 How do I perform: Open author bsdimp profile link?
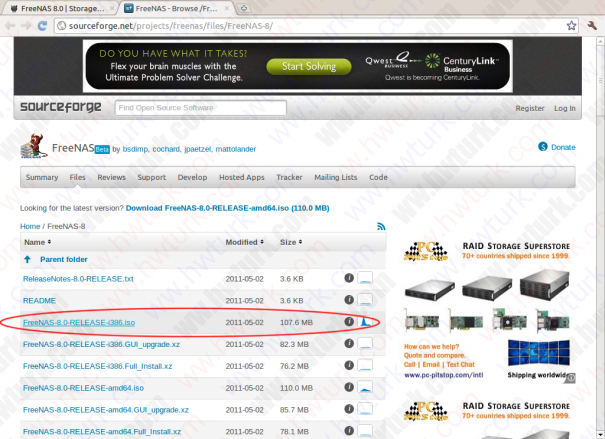coord(135,149)
